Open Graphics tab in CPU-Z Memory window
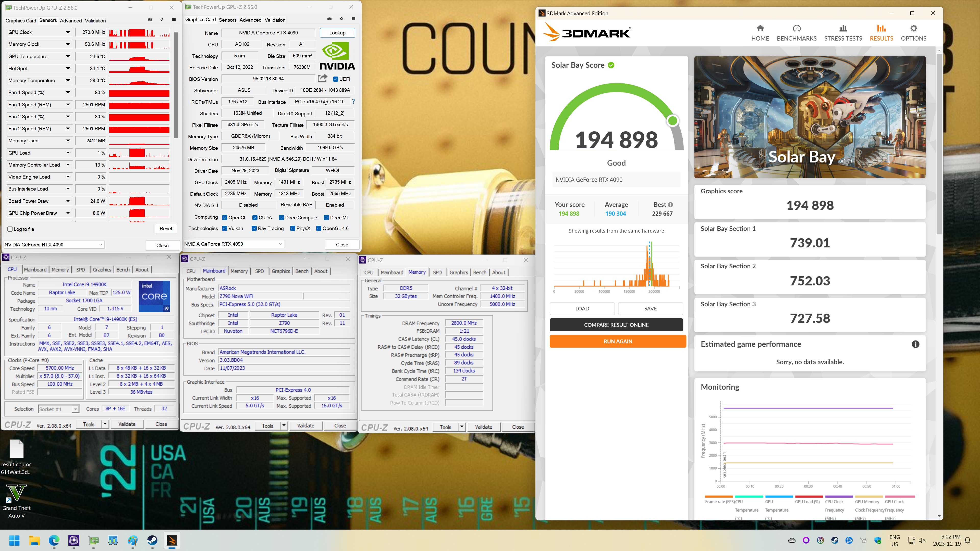Screen dimensions: 980x551 click(459, 272)
